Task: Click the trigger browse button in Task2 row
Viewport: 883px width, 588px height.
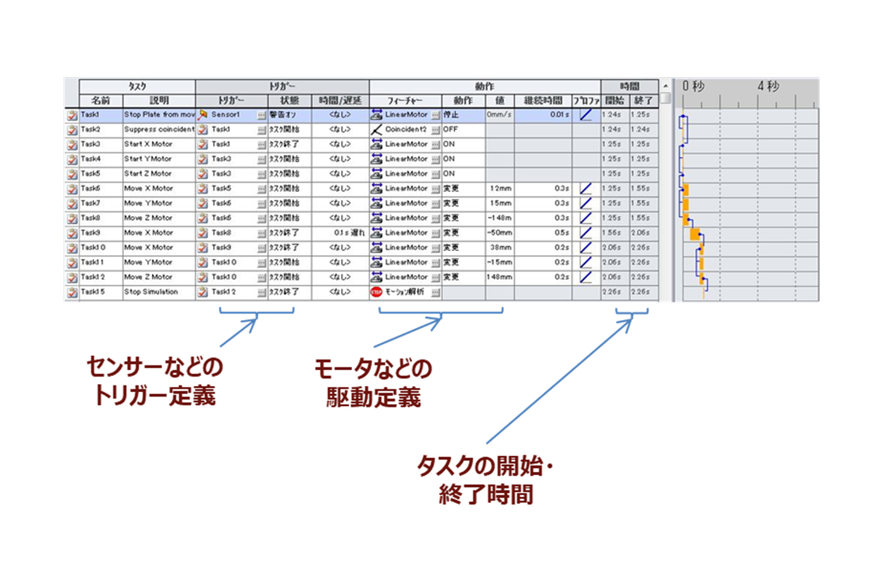Action: [x=262, y=130]
